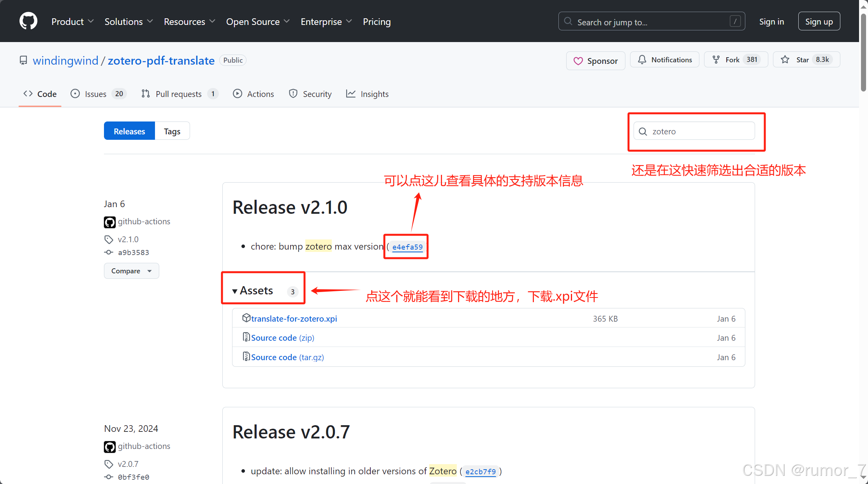Click the GitHub Octocat logo
Screen dimensions: 868x484
(28, 21)
